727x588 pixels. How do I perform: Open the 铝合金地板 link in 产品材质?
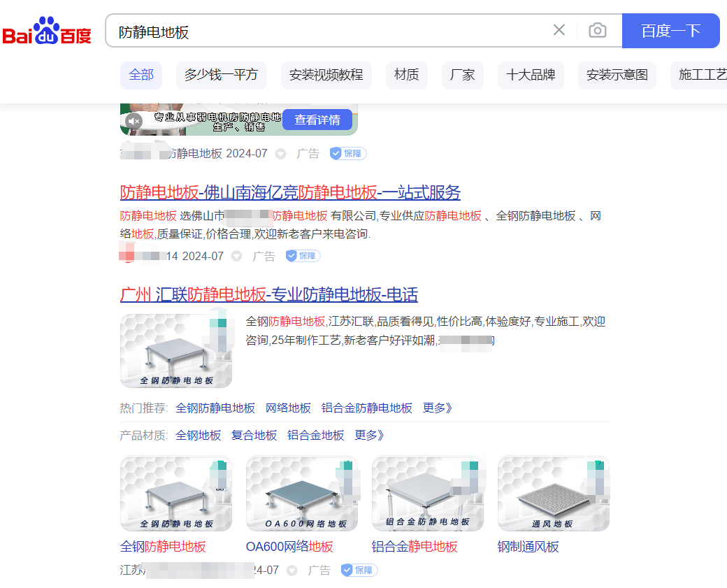pyautogui.click(x=316, y=436)
